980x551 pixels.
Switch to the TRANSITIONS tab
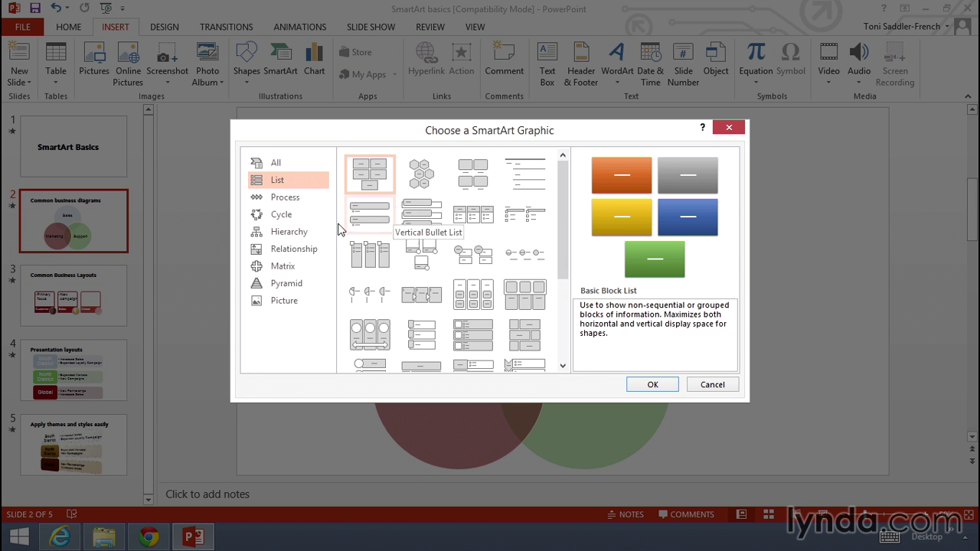pyautogui.click(x=226, y=27)
